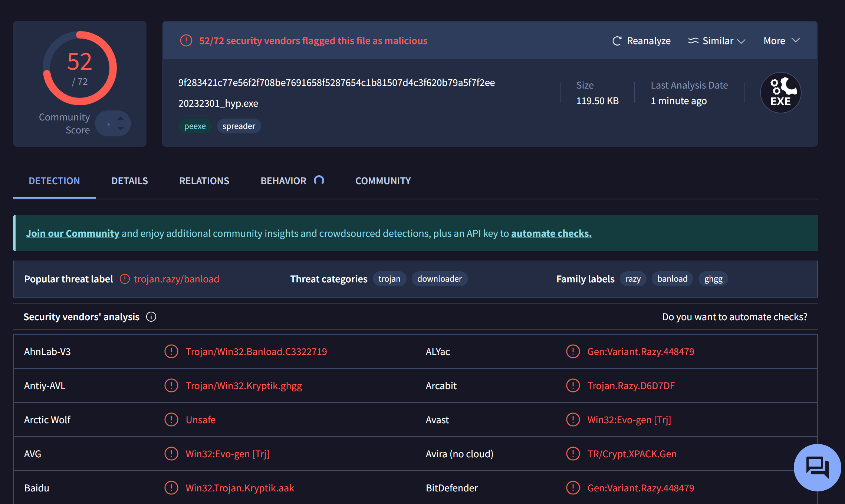Click the EXE file type icon

click(780, 93)
